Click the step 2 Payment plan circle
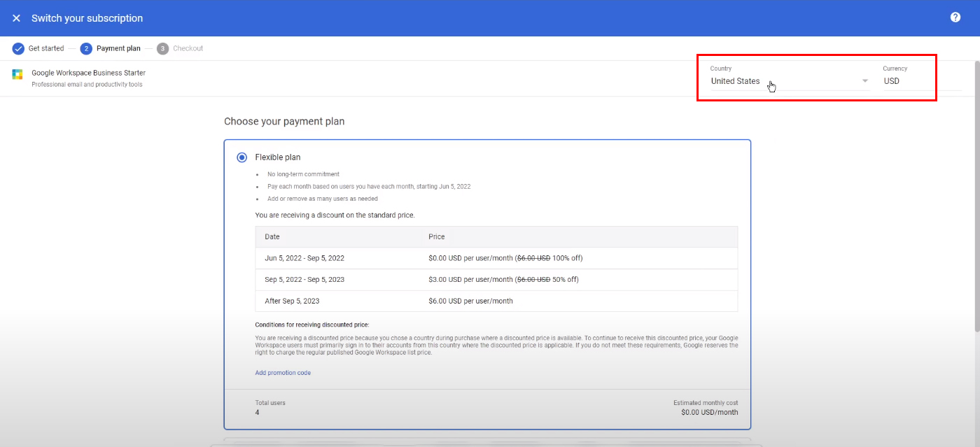 click(86, 48)
